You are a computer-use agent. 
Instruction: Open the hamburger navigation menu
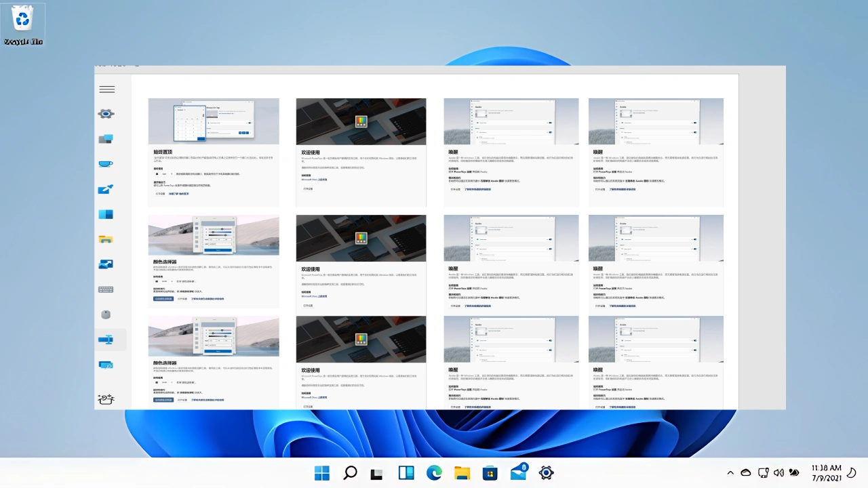click(106, 89)
